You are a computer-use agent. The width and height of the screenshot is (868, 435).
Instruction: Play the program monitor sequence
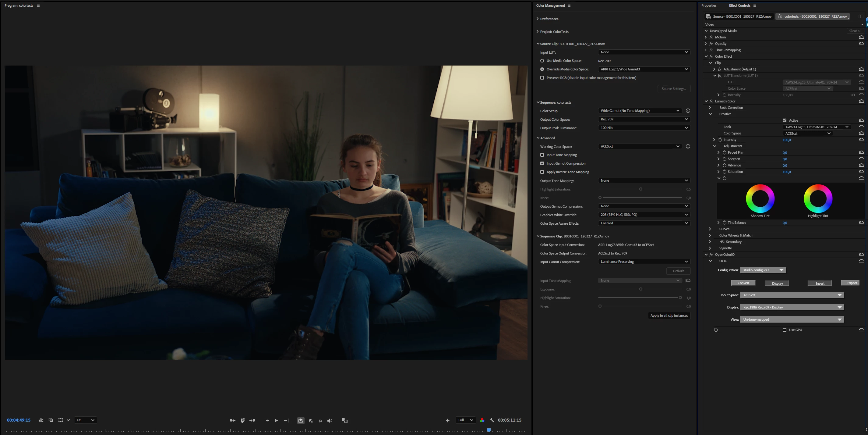click(x=276, y=420)
